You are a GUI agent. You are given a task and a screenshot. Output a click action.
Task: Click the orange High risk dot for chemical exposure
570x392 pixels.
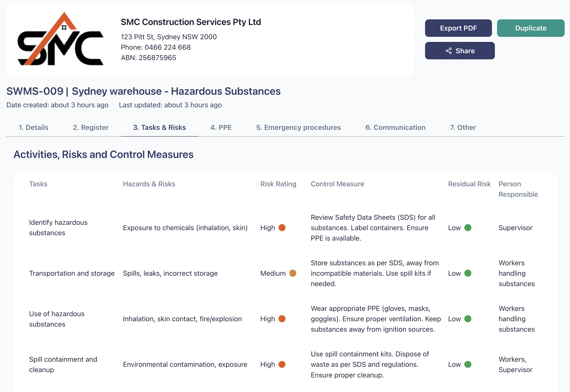[x=282, y=228]
